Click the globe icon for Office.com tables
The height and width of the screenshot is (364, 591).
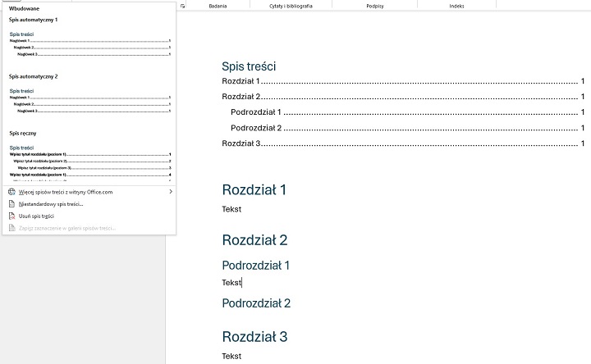point(11,192)
